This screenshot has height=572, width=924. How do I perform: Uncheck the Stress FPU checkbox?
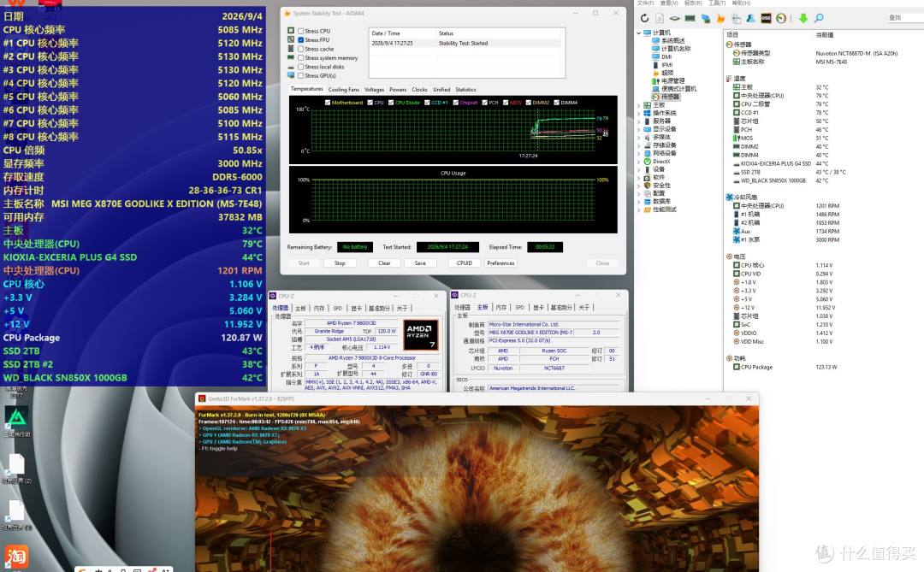tap(300, 40)
